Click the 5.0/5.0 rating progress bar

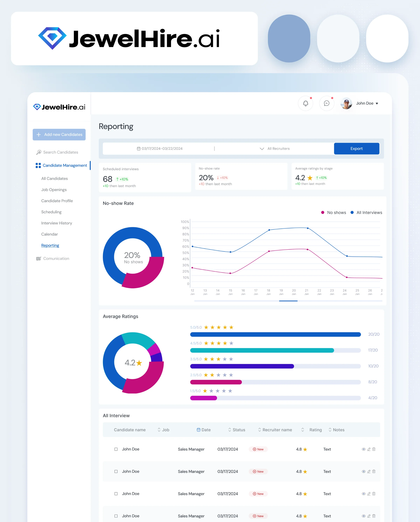click(x=275, y=334)
